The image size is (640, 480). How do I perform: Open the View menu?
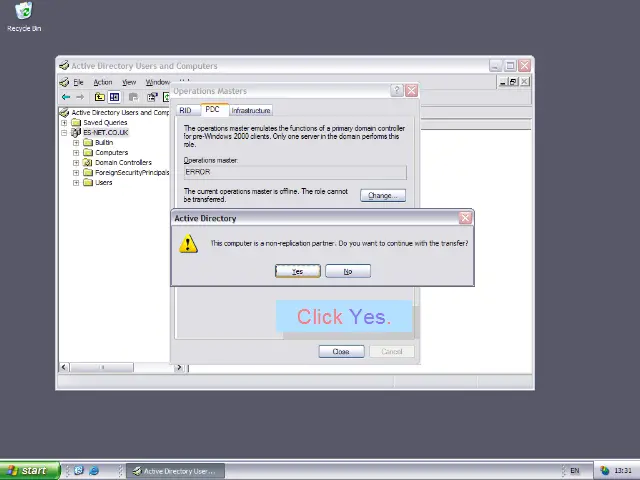point(129,82)
